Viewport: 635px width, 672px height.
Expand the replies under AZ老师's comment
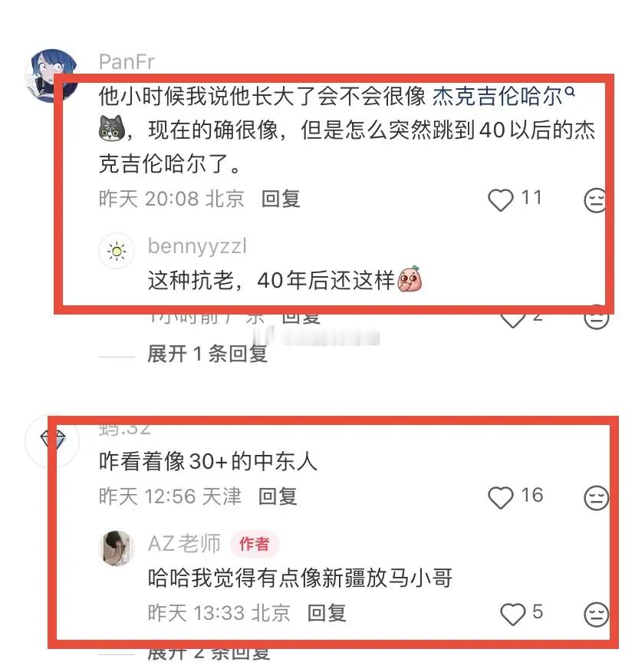pyautogui.click(x=209, y=653)
